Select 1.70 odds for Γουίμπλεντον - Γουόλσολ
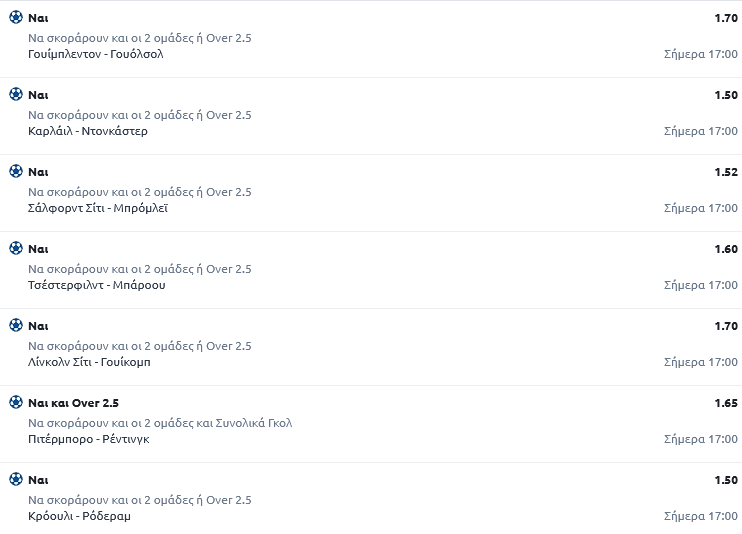The image size is (742, 534). click(726, 18)
